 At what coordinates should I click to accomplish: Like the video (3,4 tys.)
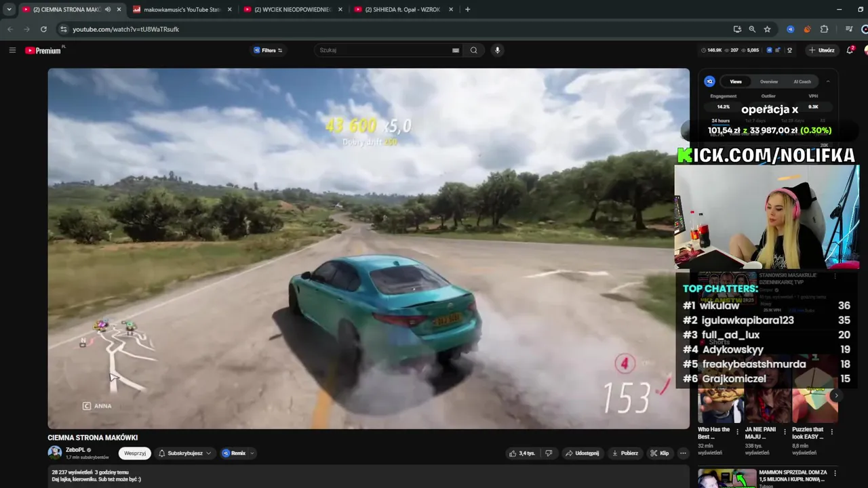point(522,453)
